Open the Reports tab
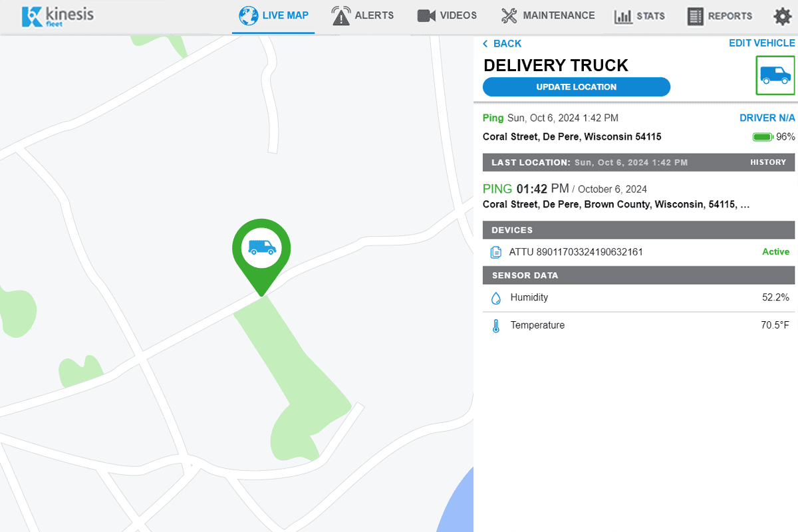The height and width of the screenshot is (532, 798). point(720,17)
